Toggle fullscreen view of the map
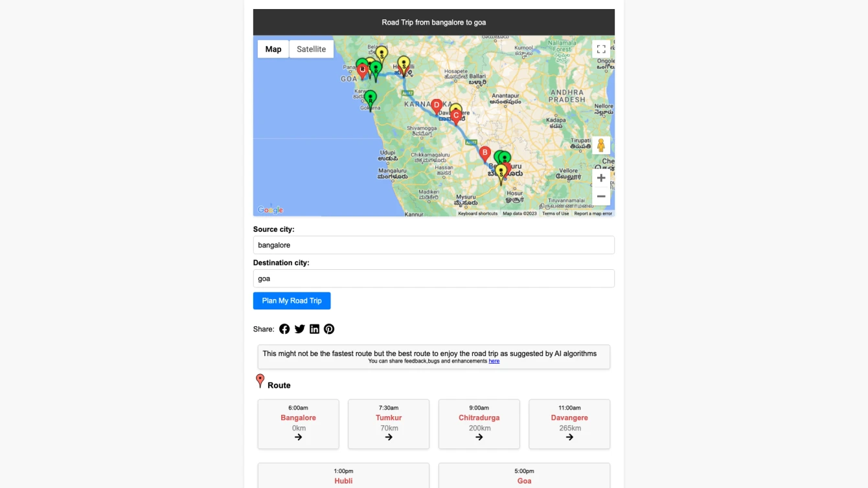 pos(601,49)
